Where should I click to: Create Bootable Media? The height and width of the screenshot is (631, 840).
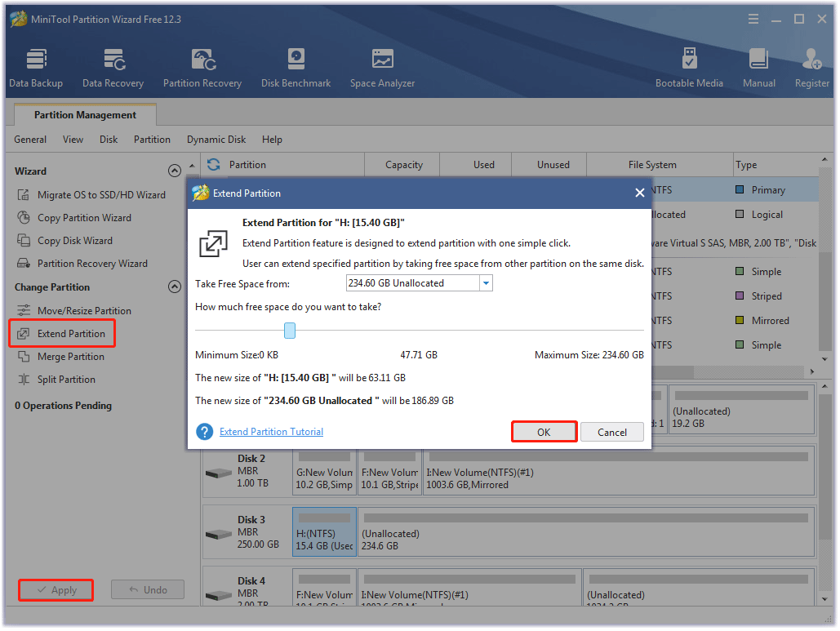click(x=690, y=68)
